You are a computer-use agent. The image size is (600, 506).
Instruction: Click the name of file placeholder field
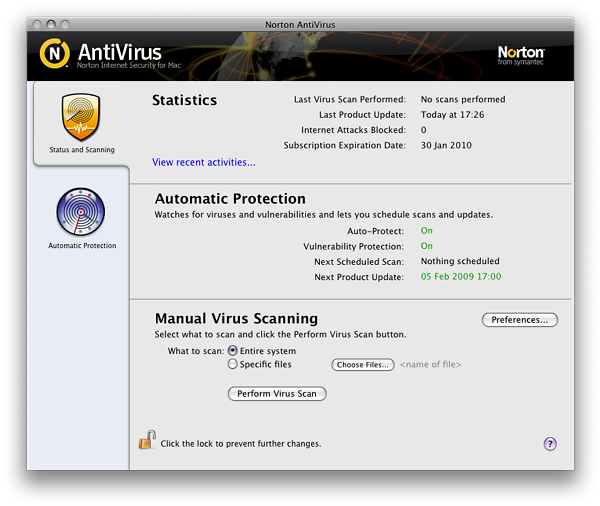click(x=430, y=365)
